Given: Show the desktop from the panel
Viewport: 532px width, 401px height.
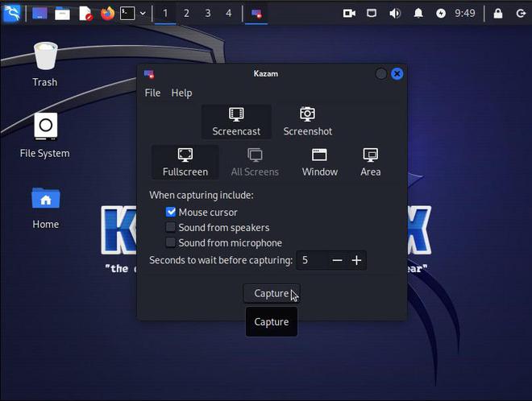Looking at the screenshot, I should point(39,14).
